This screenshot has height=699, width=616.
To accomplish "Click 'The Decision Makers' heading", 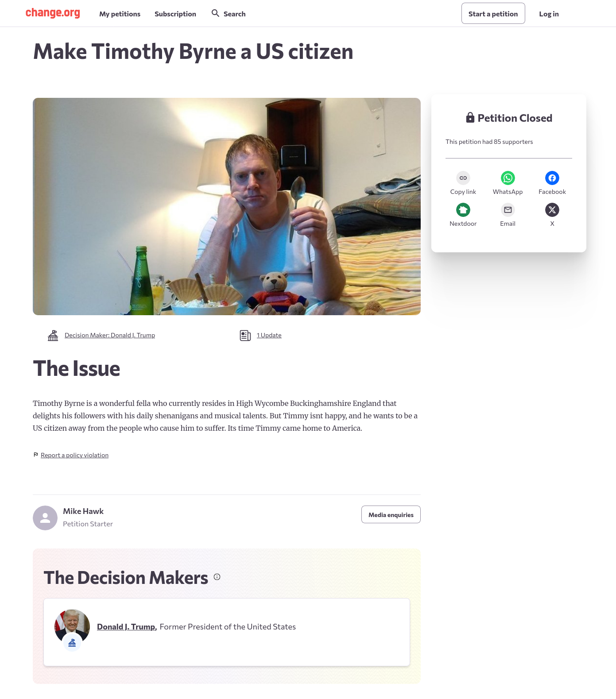I will coord(126,578).
